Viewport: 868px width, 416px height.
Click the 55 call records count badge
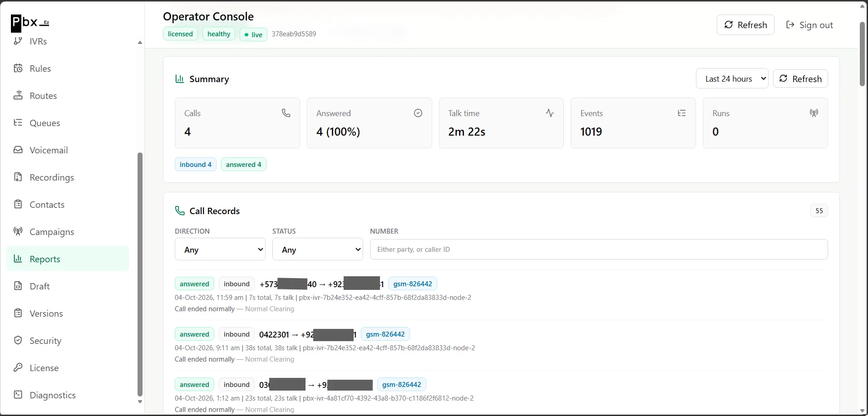point(819,210)
